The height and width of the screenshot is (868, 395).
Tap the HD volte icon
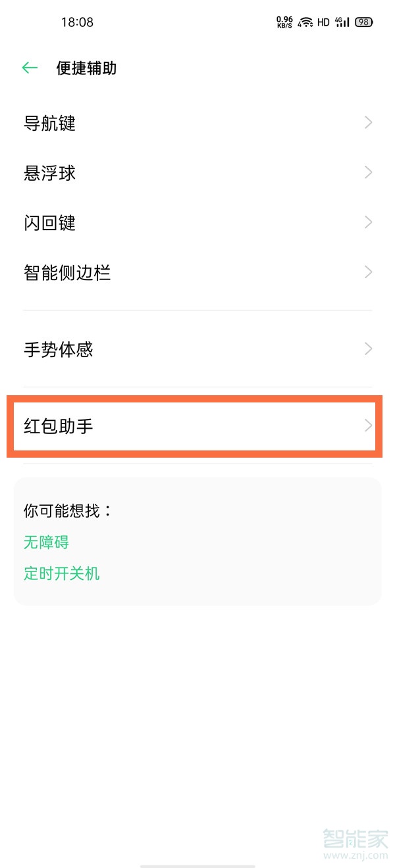(323, 22)
